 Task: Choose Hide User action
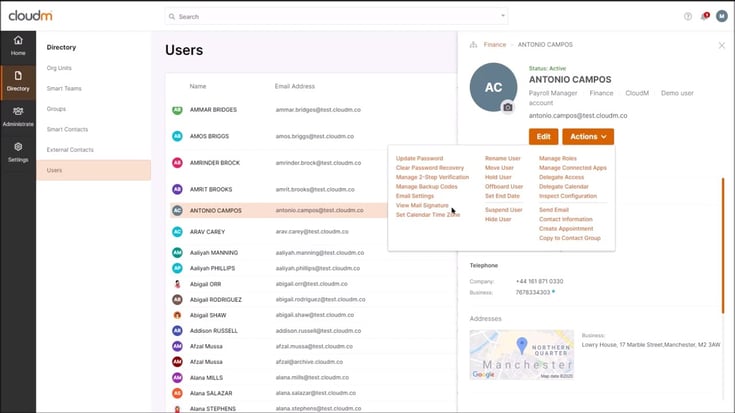[x=498, y=219]
